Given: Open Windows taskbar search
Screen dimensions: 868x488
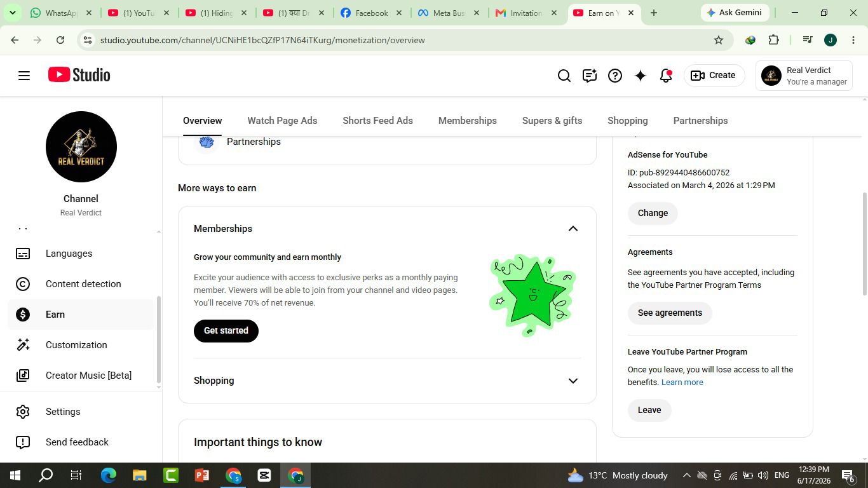Looking at the screenshot, I should 46,475.
